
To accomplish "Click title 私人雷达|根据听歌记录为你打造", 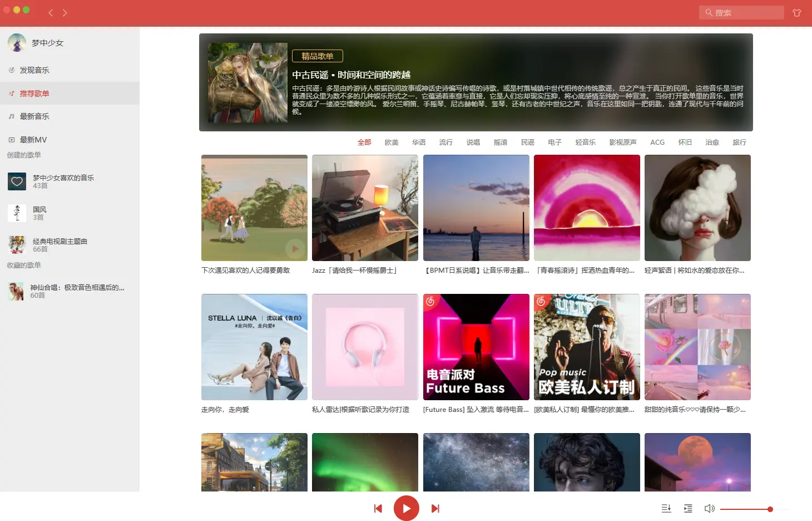I will (360, 410).
